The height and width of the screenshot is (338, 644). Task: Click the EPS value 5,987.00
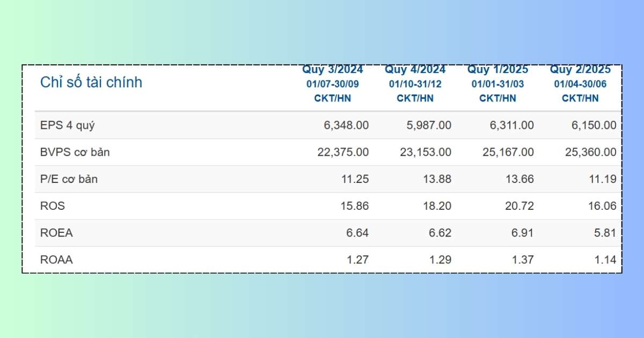tap(429, 126)
